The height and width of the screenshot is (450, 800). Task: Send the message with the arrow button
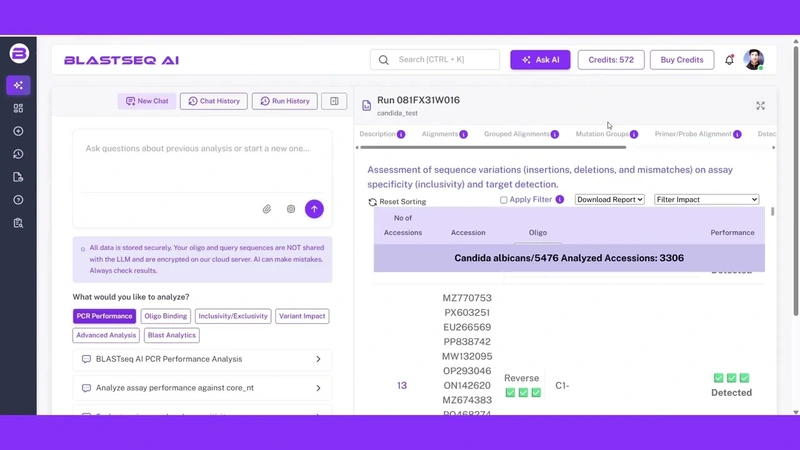[314, 209]
